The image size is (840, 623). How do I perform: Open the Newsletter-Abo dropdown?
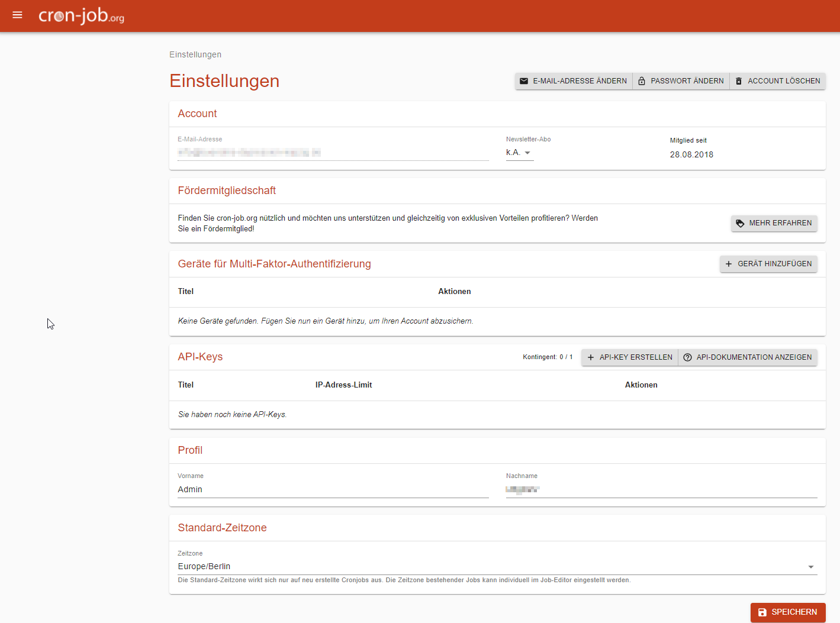point(520,153)
